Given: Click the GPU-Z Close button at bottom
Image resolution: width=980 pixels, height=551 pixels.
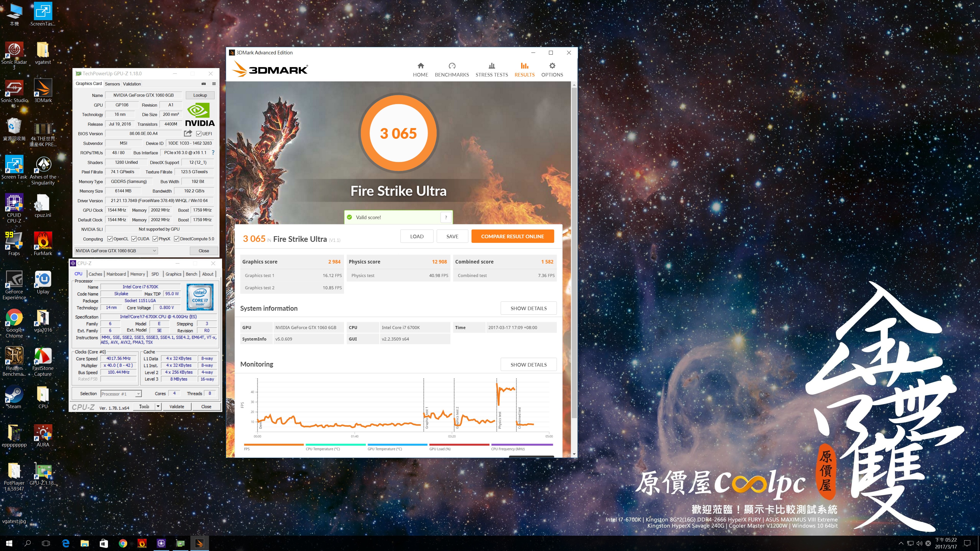Looking at the screenshot, I should pos(204,251).
